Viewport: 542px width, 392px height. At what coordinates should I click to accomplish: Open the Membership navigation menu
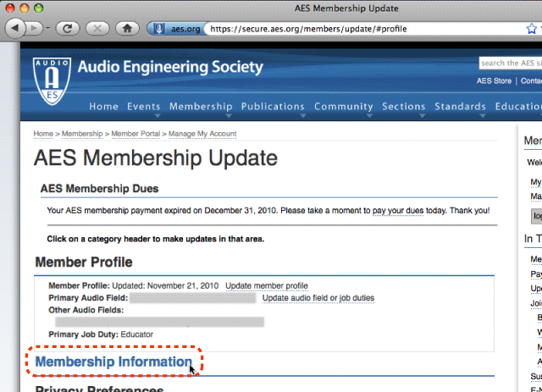[x=201, y=107]
